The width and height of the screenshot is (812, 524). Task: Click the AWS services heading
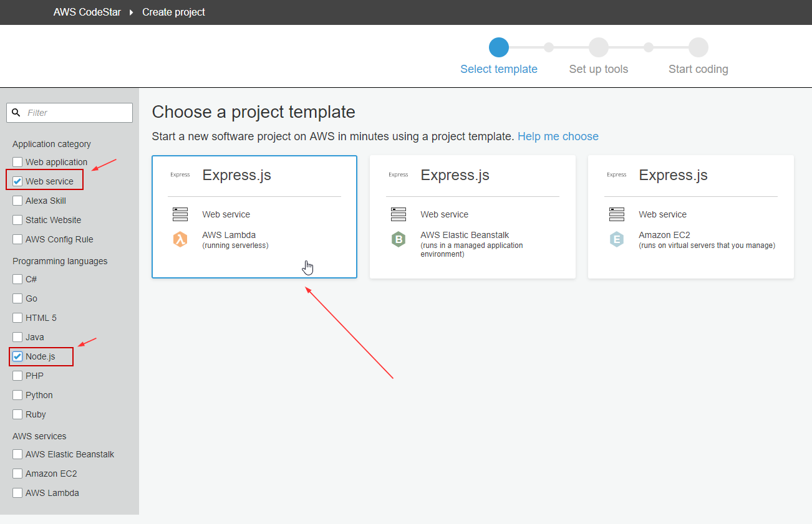[x=39, y=436]
